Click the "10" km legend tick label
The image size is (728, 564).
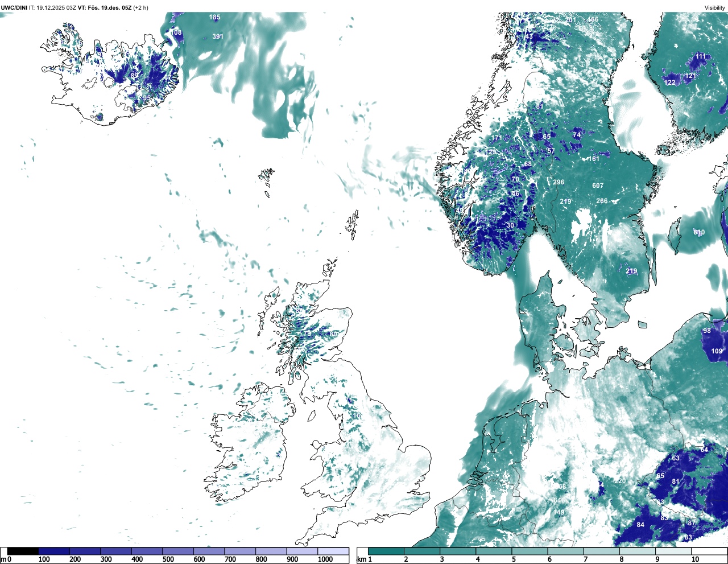(695, 559)
